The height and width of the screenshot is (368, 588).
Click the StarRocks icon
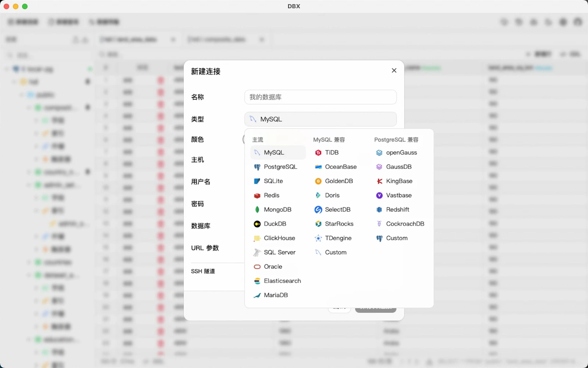[318, 224]
